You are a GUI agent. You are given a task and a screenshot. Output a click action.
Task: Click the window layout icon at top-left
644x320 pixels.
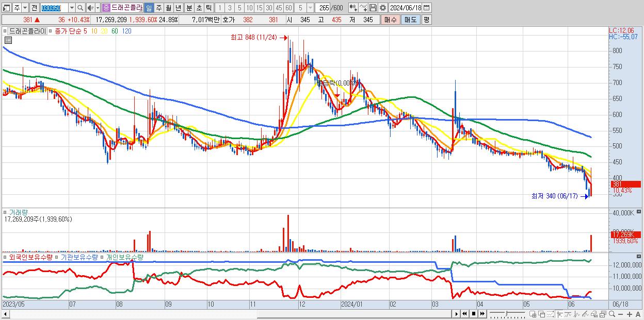(x=6, y=8)
